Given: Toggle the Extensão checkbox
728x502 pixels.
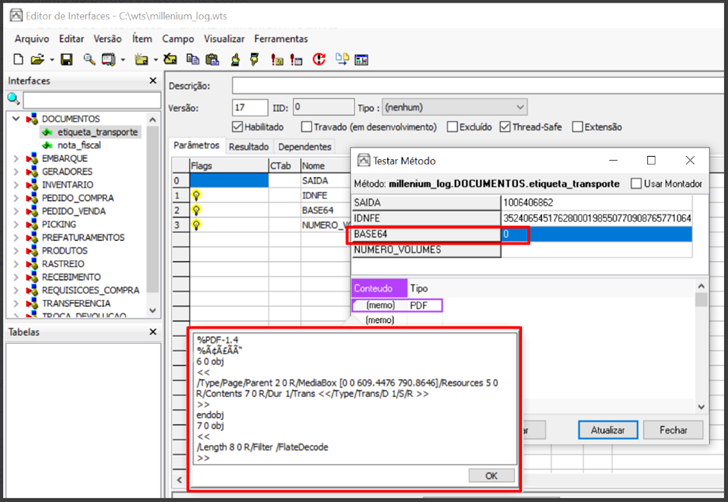Looking at the screenshot, I should 578,127.
